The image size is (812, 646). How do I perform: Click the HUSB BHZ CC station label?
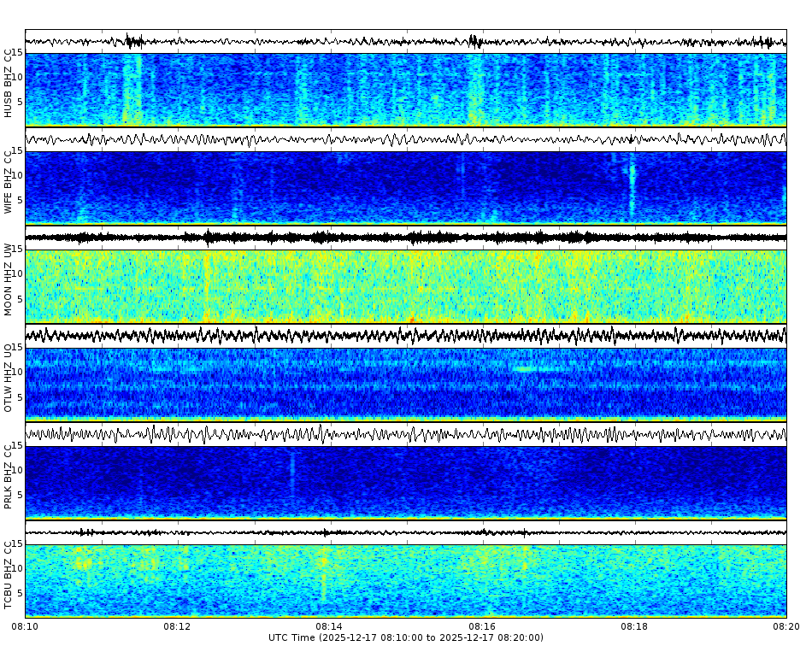tap(9, 81)
